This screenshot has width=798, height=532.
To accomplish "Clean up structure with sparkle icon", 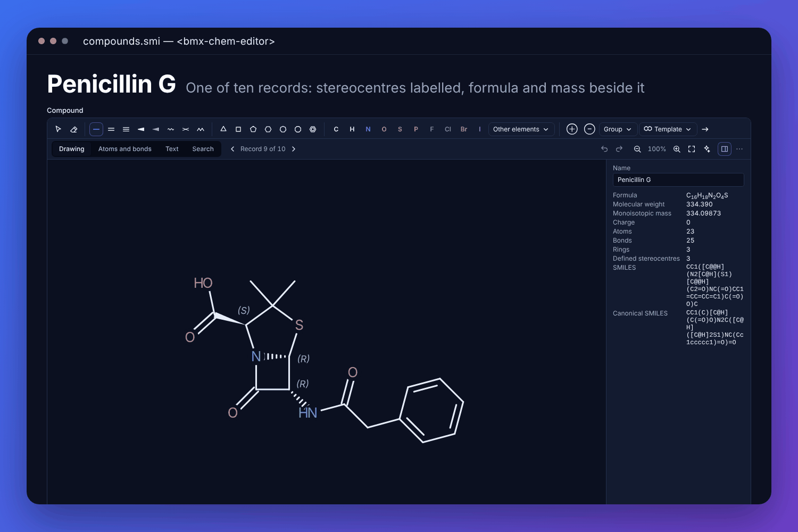I will [x=707, y=149].
